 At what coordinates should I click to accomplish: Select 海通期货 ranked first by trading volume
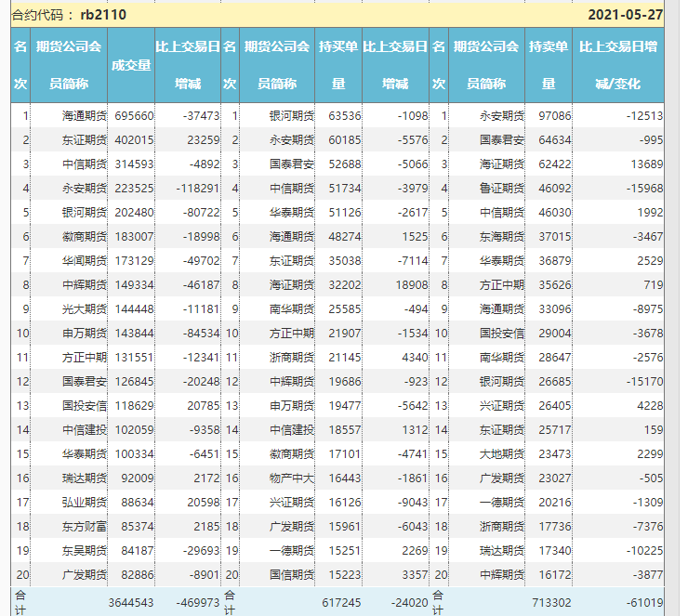coord(84,116)
